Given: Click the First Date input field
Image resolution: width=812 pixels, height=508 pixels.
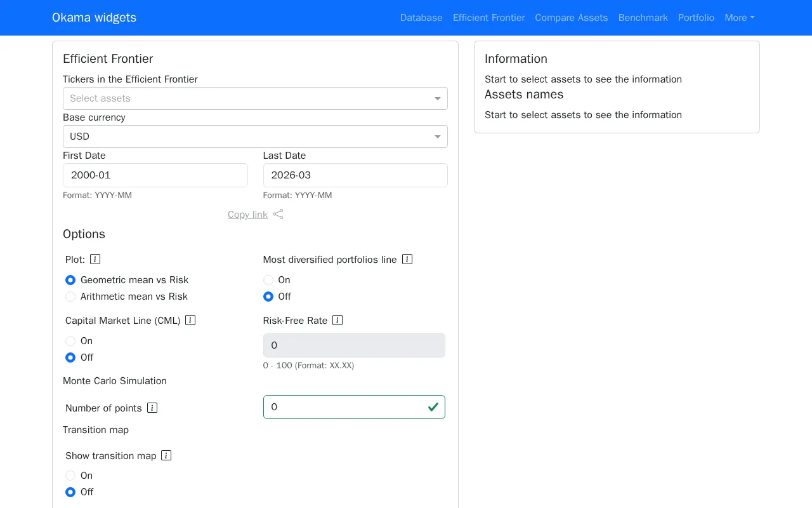Looking at the screenshot, I should 155,175.
